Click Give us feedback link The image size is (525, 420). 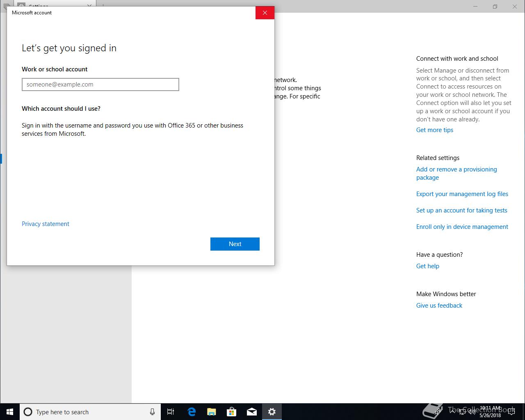pos(439,306)
